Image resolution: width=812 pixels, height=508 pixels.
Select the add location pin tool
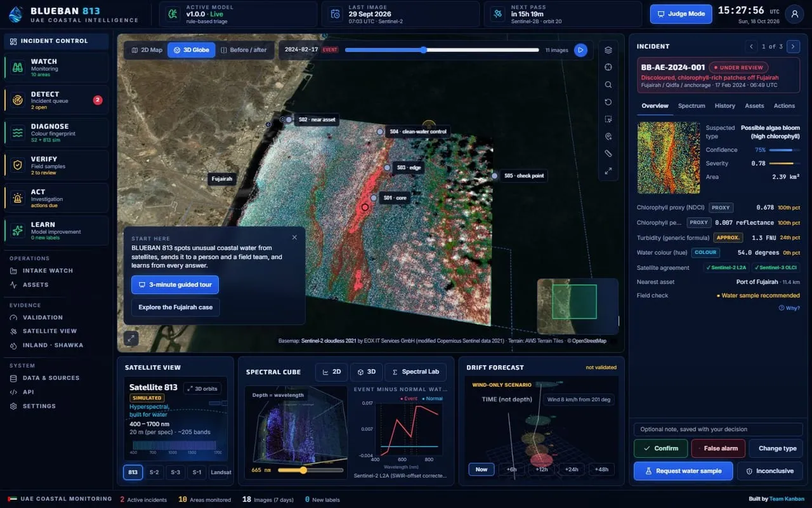(608, 137)
